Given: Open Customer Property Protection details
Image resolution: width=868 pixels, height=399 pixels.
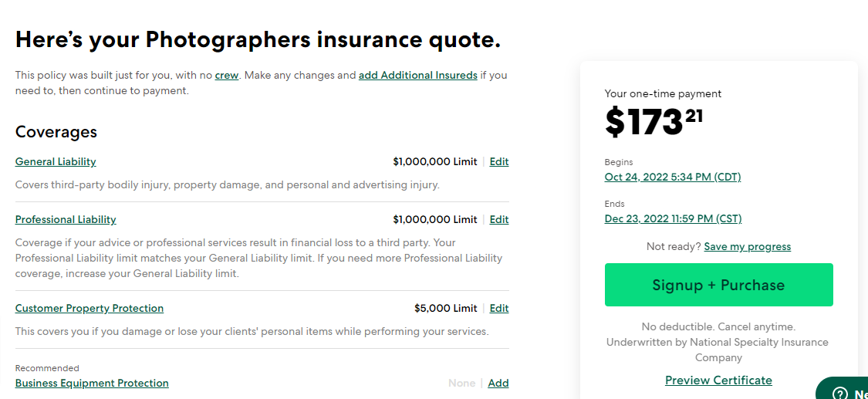Looking at the screenshot, I should 90,308.
